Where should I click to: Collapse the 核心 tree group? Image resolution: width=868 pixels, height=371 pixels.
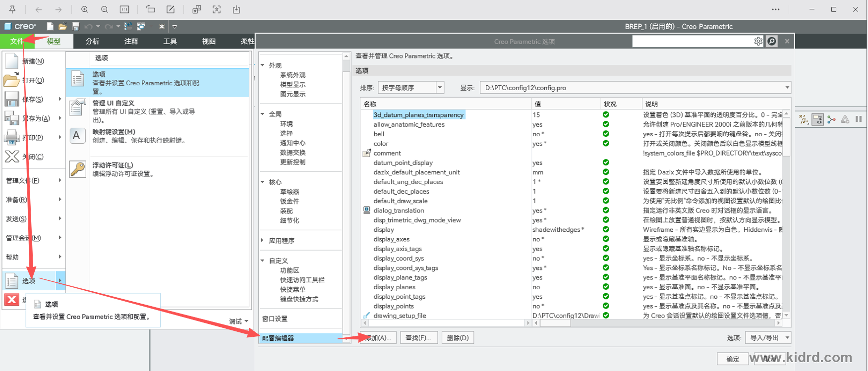pyautogui.click(x=263, y=182)
